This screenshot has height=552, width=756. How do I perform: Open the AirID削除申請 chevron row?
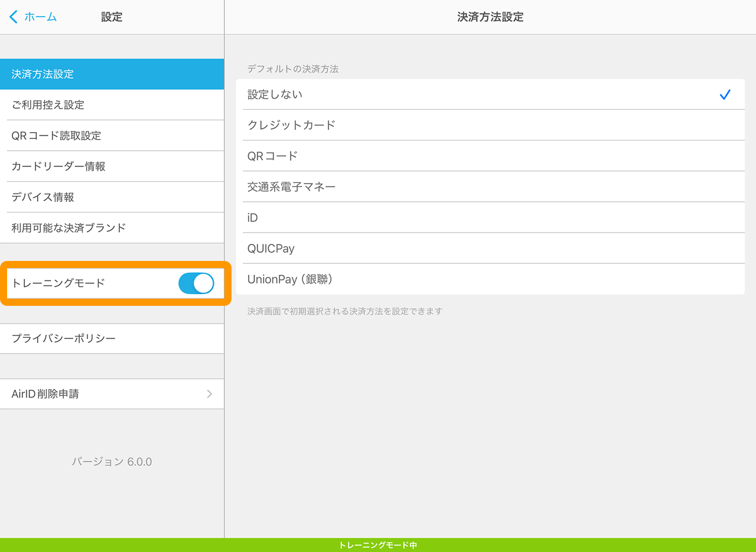(x=209, y=394)
